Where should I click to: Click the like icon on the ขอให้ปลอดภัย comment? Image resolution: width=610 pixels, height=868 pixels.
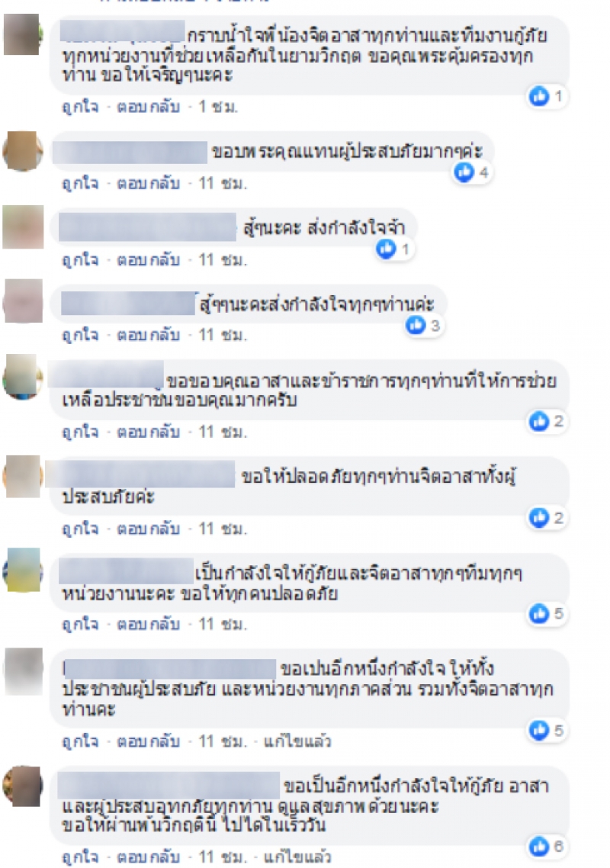click(538, 518)
